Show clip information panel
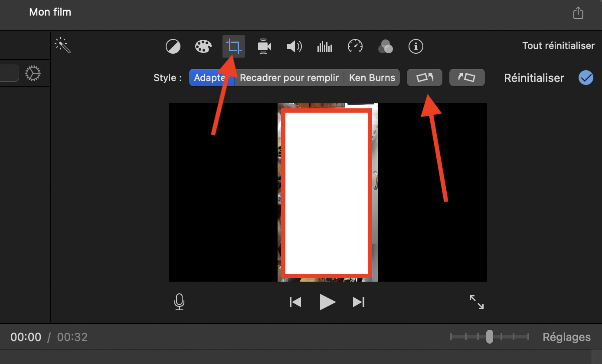 pyautogui.click(x=416, y=46)
